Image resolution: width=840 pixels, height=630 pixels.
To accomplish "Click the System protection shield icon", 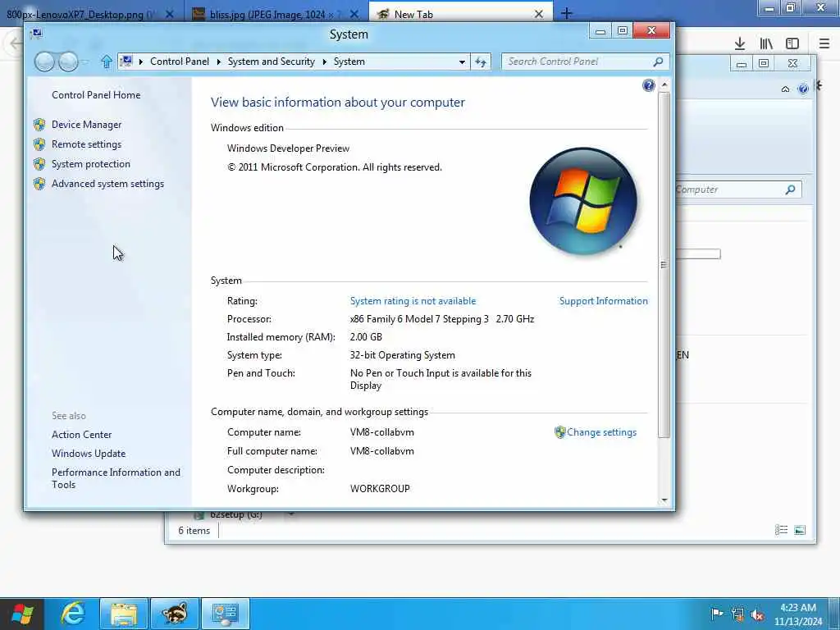I will click(x=39, y=164).
